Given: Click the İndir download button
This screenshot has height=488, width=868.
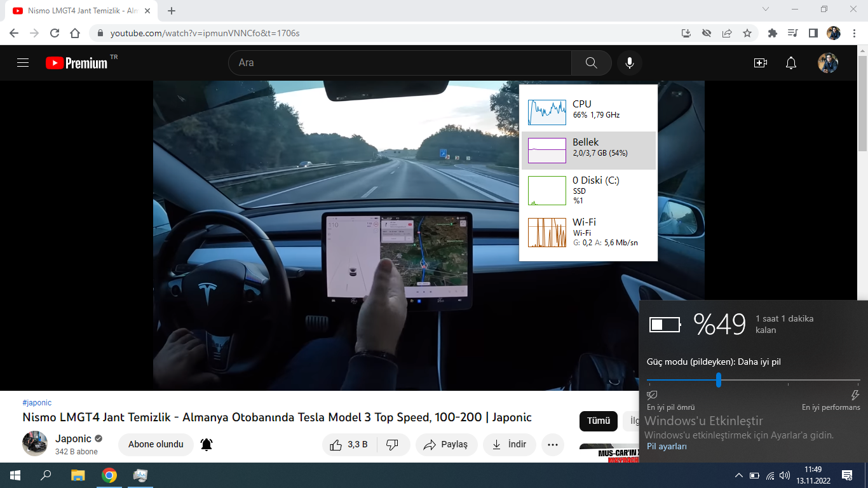Looking at the screenshot, I should (509, 445).
